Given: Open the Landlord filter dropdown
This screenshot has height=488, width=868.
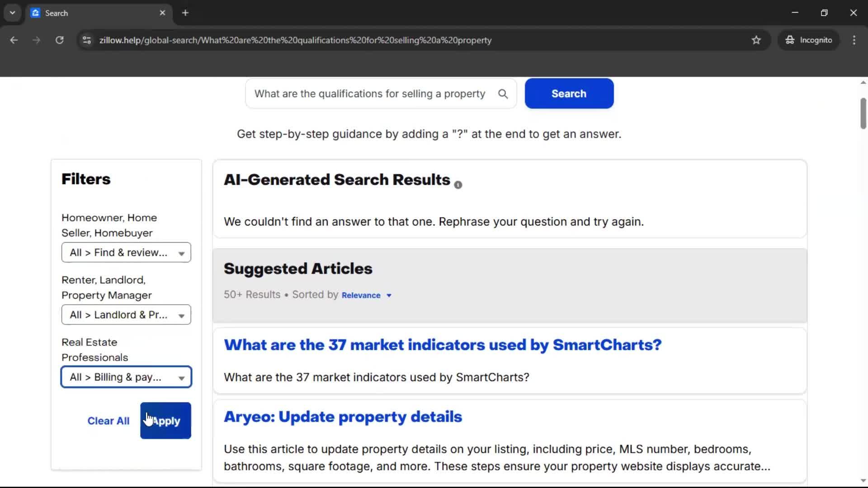Looking at the screenshot, I should click(x=126, y=314).
